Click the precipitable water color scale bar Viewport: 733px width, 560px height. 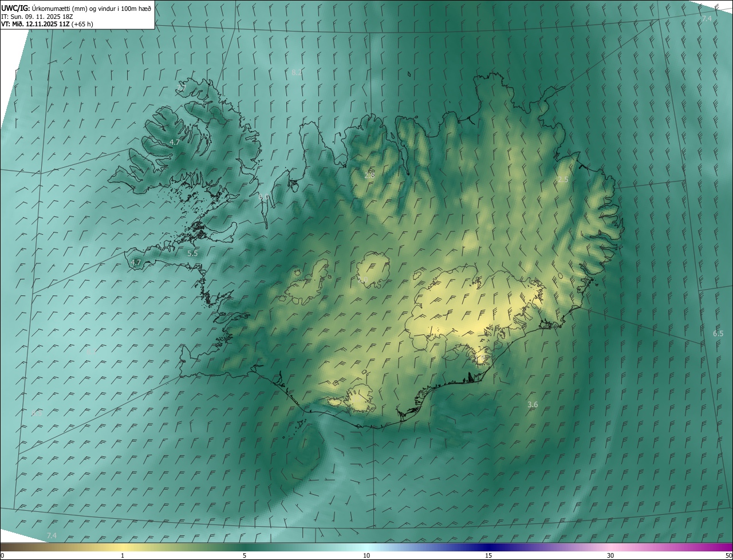coord(366,547)
